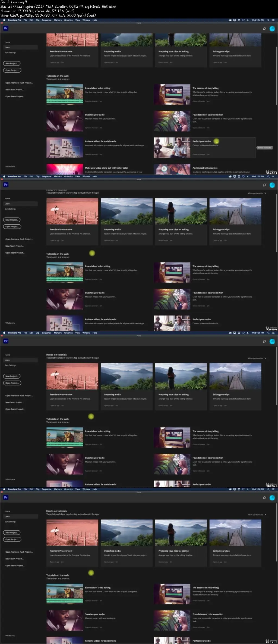Open the Editing your clips dock thumbnail in the bottom frame
The image size is (278, 644).
235,533
